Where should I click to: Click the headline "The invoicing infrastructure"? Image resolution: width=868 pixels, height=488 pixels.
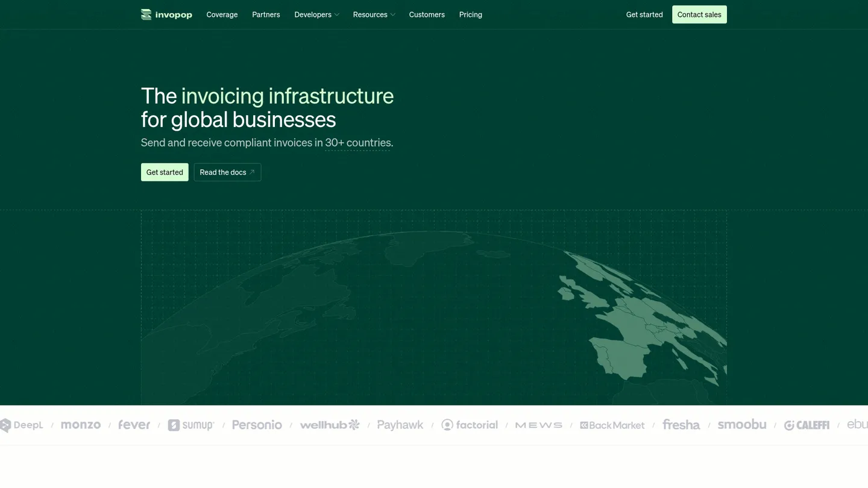267,96
